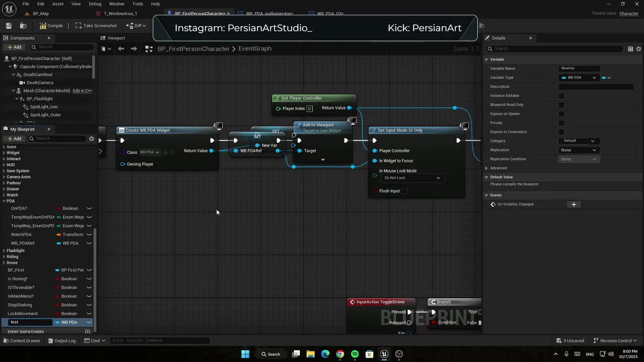
Task: Open File Explorer from the taskbar
Action: [x=310, y=354]
